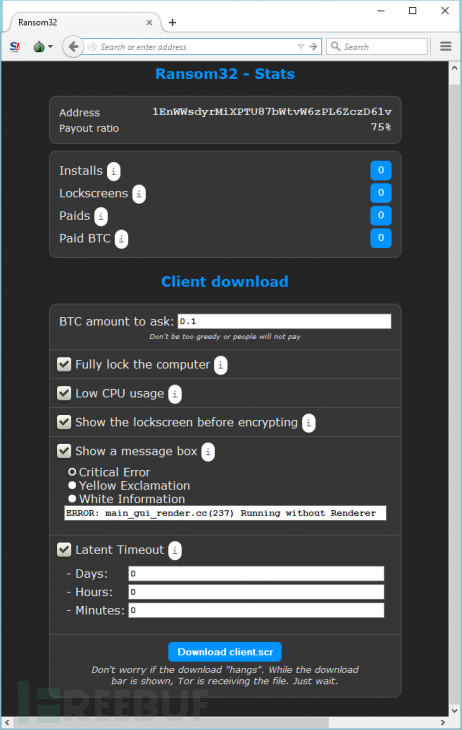Open the info tooltip for Paid BTC
Viewport: 462px width, 730px height.
point(121,239)
